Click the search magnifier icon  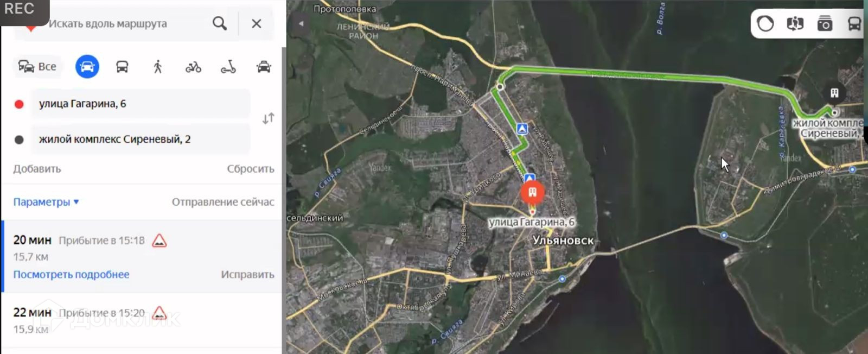point(220,23)
